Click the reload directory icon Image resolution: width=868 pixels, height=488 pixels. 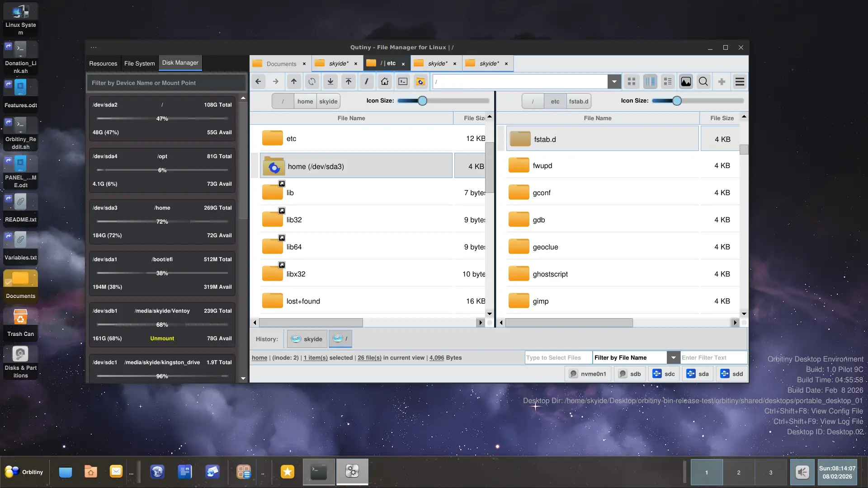[x=312, y=82]
